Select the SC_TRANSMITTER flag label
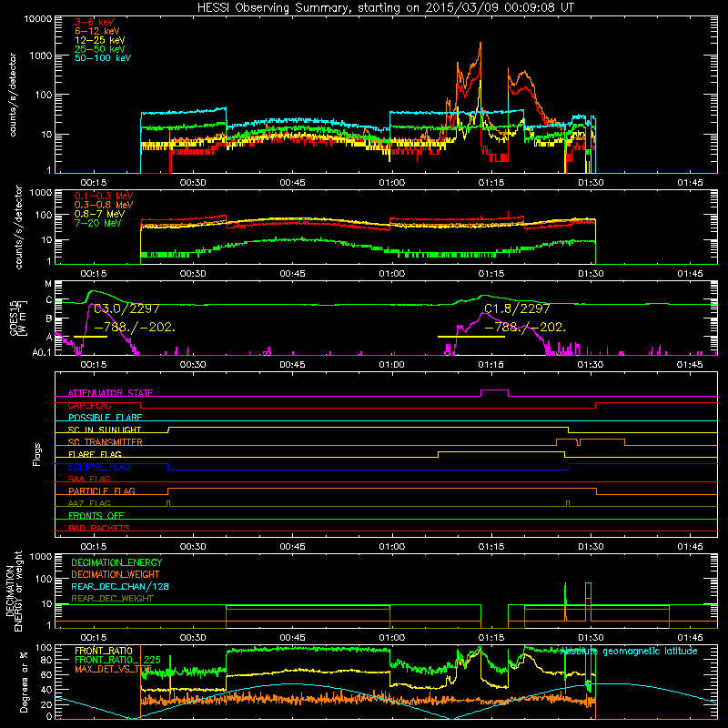Image resolution: width=728 pixels, height=728 pixels. click(106, 442)
